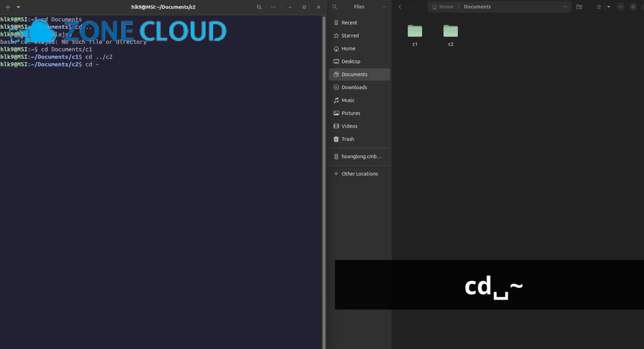This screenshot has height=349, width=644.
Task: Open Music in the Files sidebar
Action: [359, 100]
